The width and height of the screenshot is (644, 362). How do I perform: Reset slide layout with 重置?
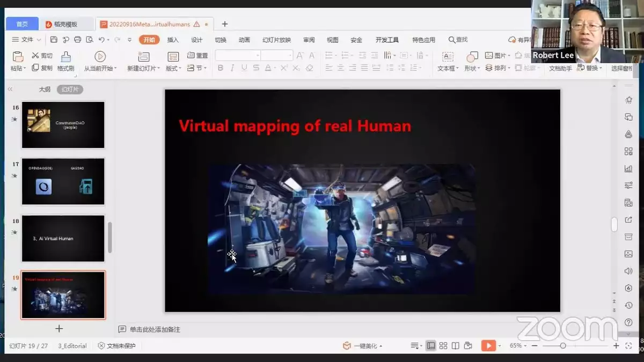tap(197, 56)
